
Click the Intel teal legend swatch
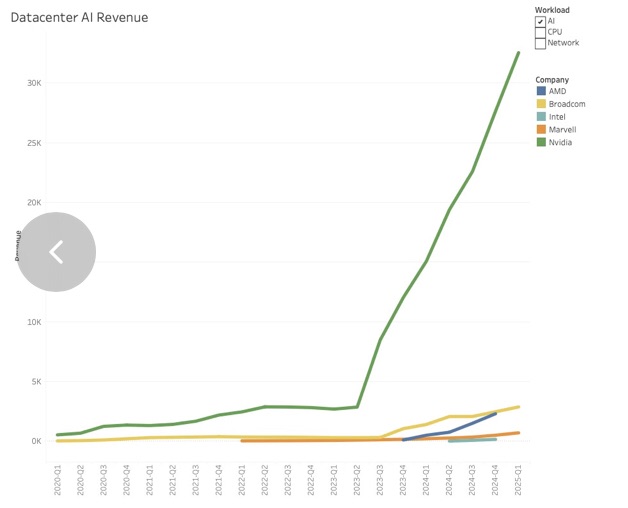pos(541,117)
